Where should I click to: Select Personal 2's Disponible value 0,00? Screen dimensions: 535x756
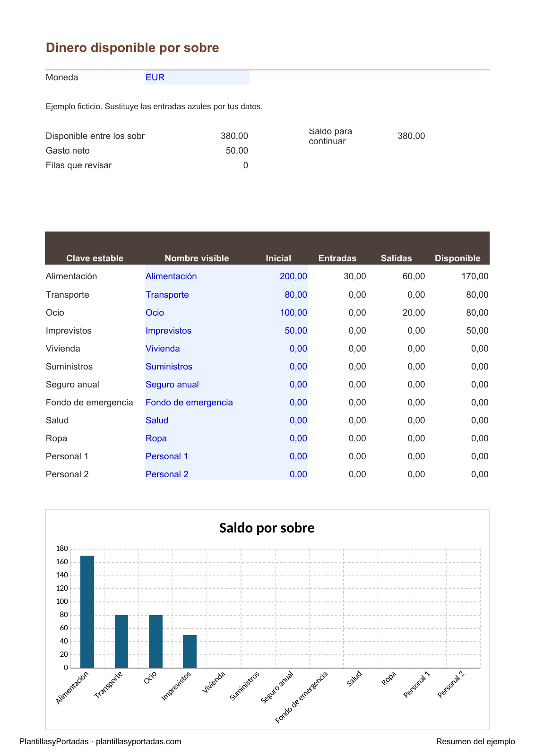(480, 474)
